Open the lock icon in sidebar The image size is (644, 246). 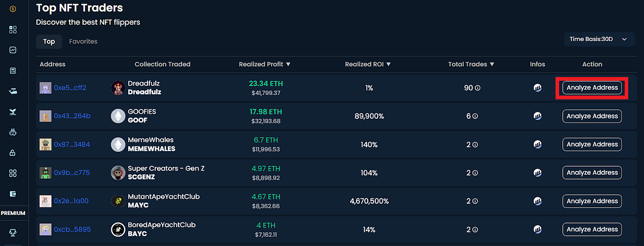click(x=13, y=153)
